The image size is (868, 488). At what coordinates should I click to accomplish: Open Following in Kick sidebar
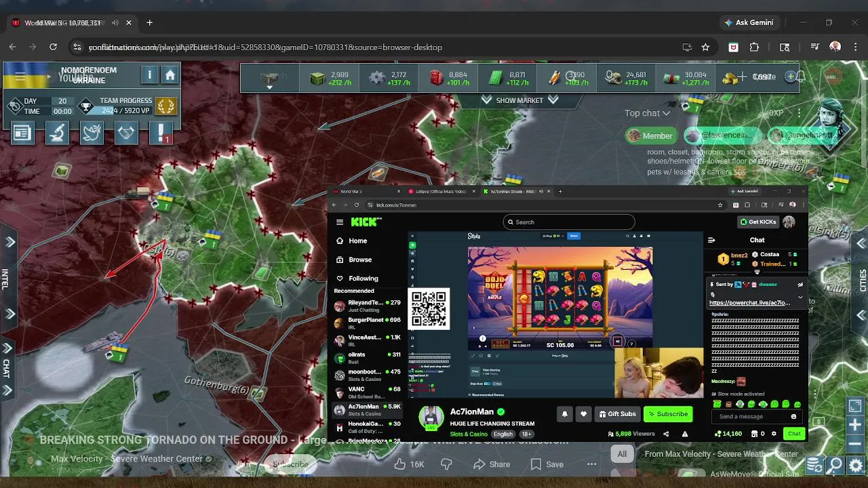357,279
